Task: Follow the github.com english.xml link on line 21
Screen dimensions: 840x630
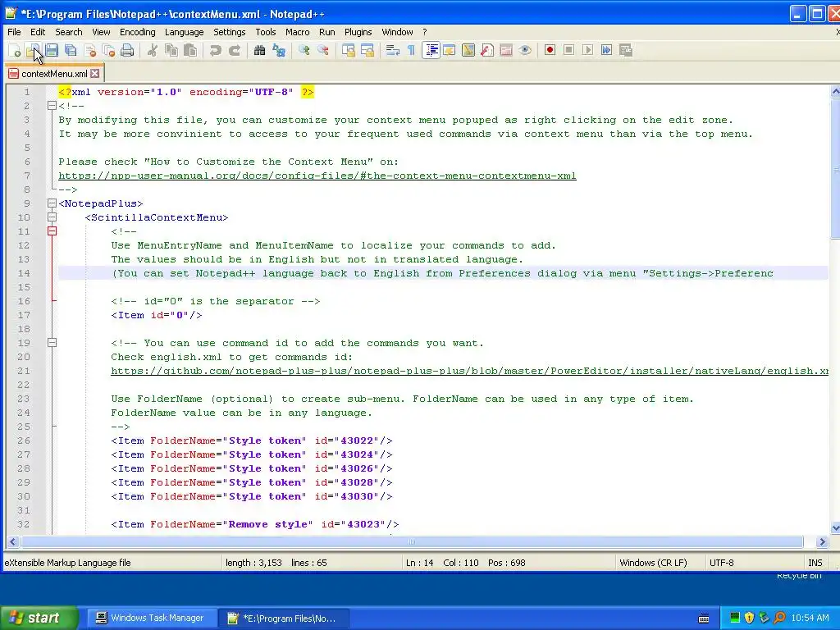Action: [x=469, y=371]
